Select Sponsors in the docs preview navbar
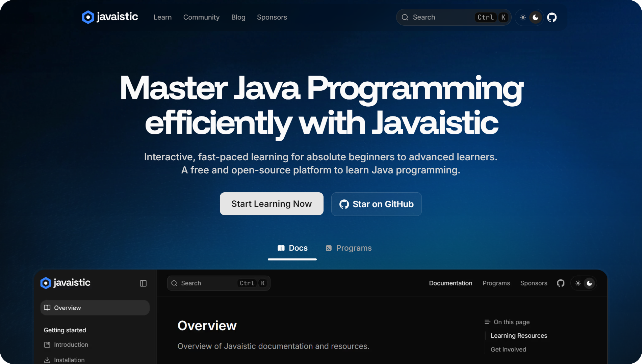Screen dimensions: 642x364 tap(534, 283)
